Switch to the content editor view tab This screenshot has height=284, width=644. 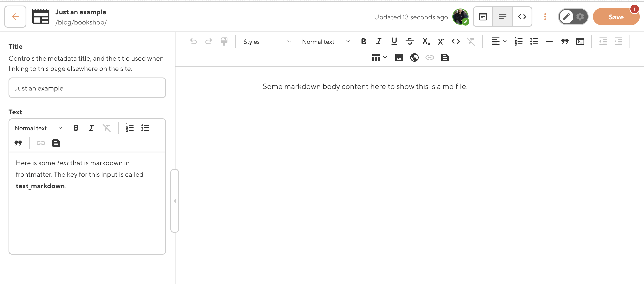click(x=502, y=17)
